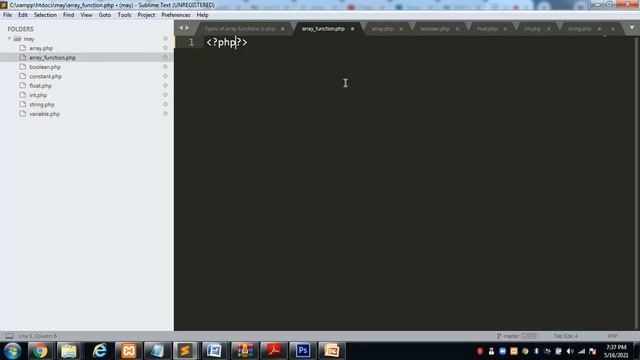Click the tab scroll left arrow
Viewport: 640px width, 360px height.
click(181, 28)
